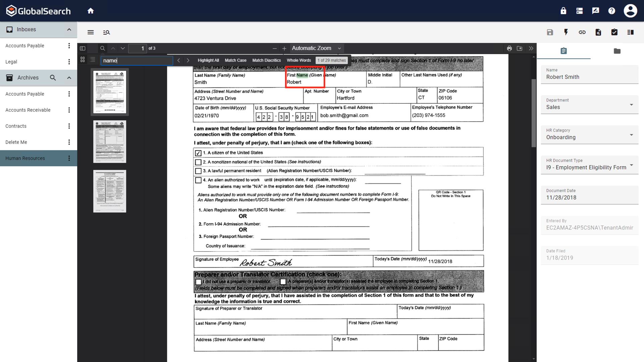Open the second page thumbnail

[x=110, y=141]
